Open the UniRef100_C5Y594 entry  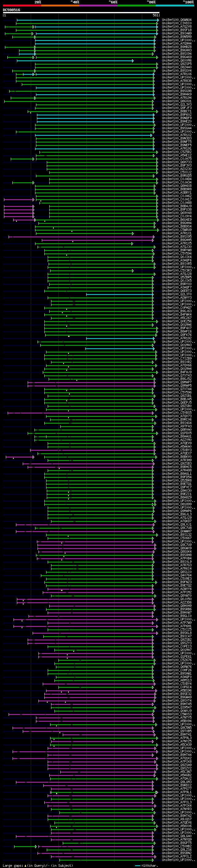click(x=177, y=253)
